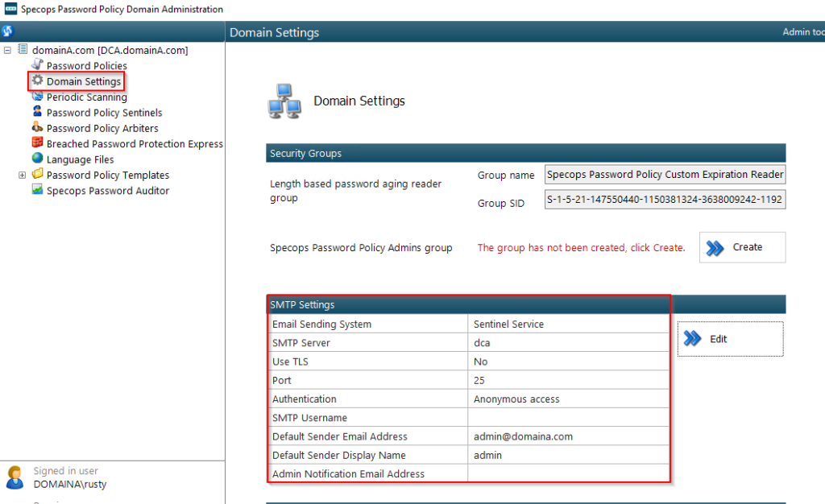This screenshot has height=504, width=825.
Task: Select Password Policy Templates tree item
Action: click(108, 175)
